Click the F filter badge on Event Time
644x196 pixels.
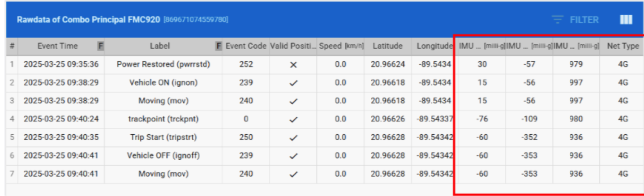coord(101,46)
